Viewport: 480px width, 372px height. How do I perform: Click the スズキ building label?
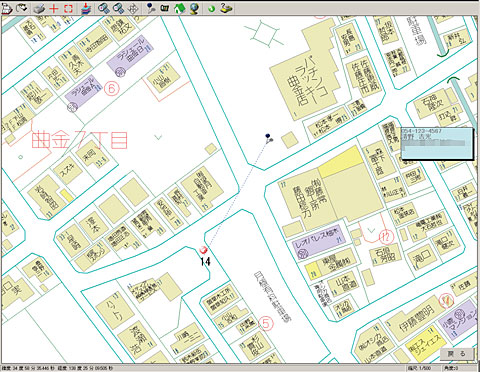pos(68,170)
